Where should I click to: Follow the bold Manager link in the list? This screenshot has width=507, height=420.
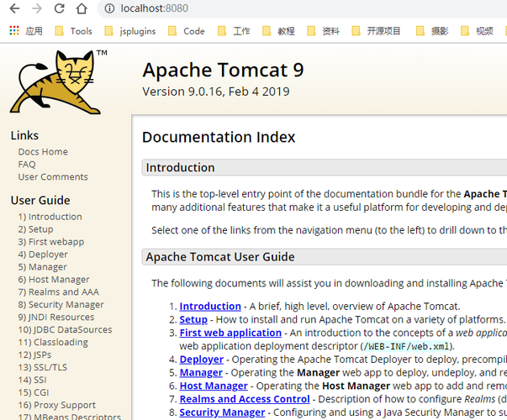tap(201, 372)
